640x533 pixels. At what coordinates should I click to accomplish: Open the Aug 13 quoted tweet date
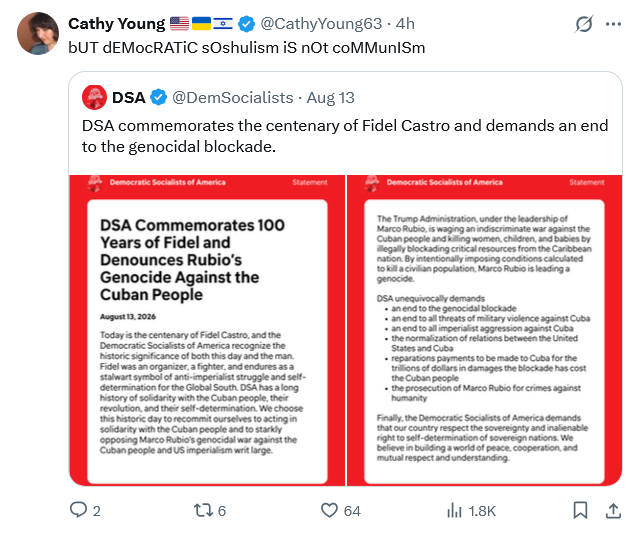(331, 98)
